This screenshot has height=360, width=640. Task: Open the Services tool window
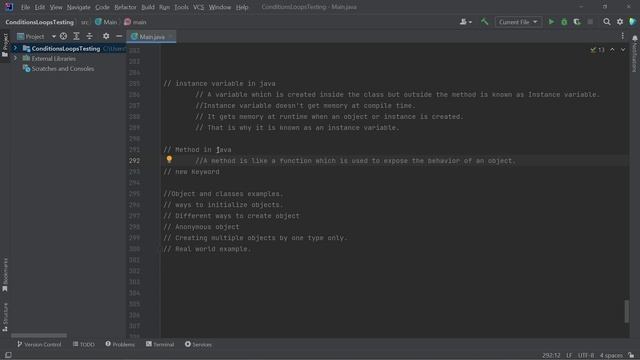click(x=198, y=344)
